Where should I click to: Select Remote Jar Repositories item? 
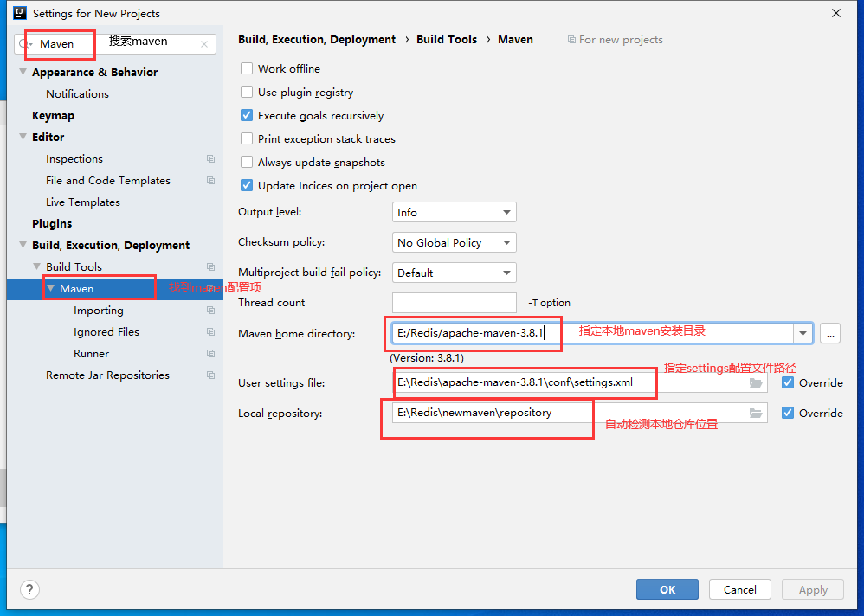coord(107,375)
